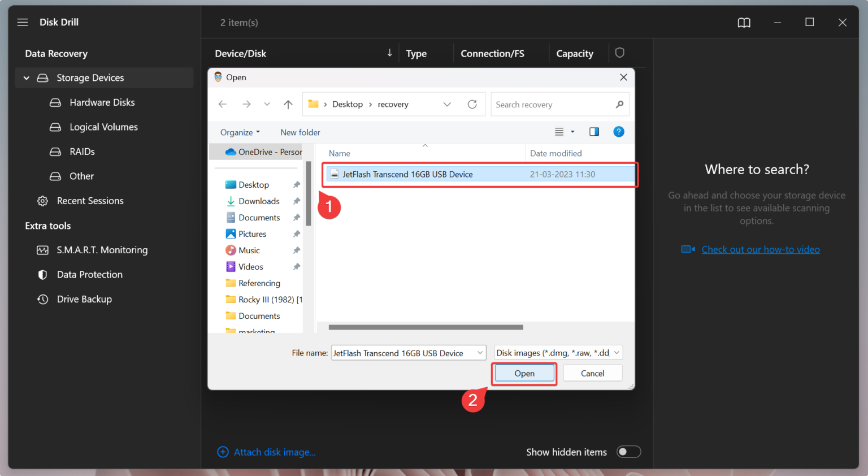The height and width of the screenshot is (476, 868).
Task: Enable the Show hidden items toggle
Action: point(628,452)
